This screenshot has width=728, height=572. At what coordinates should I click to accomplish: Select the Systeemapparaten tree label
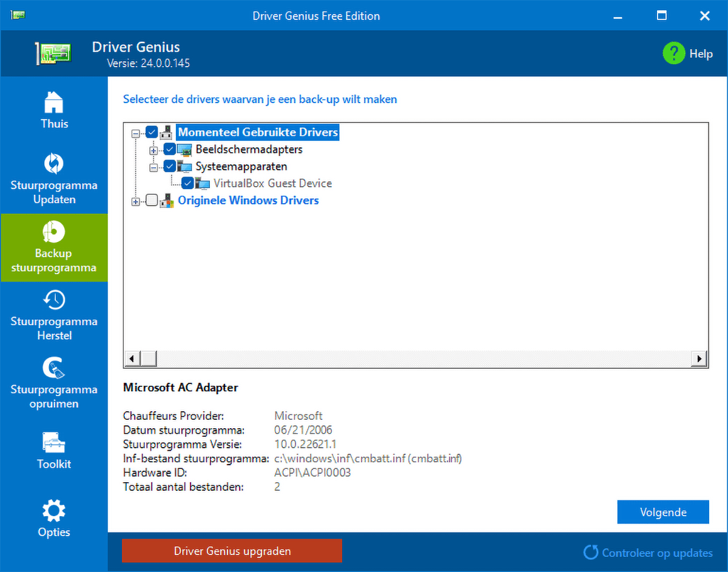pos(241,166)
